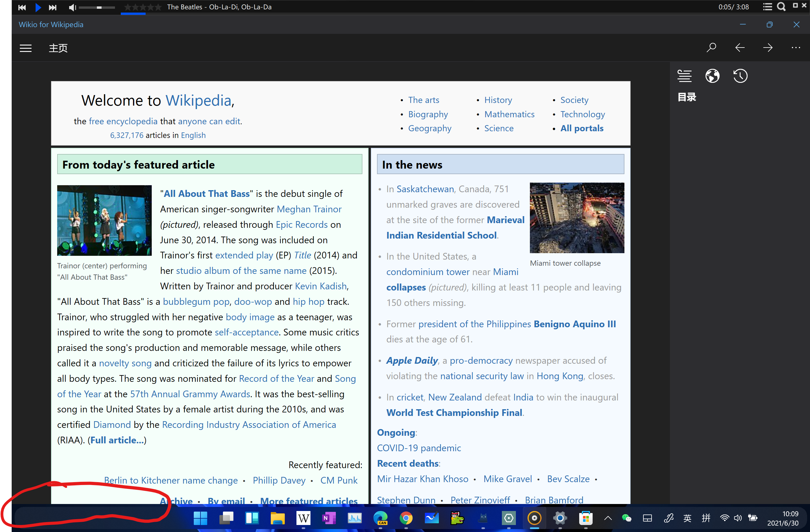Open File Explorer from the taskbar
The image size is (810, 532).
(x=277, y=518)
